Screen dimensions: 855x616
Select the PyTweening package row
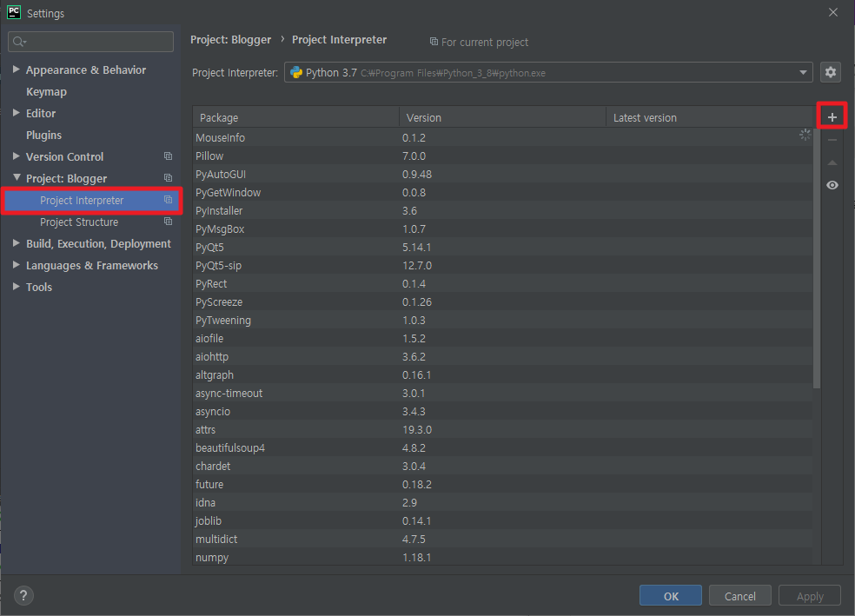click(x=503, y=321)
